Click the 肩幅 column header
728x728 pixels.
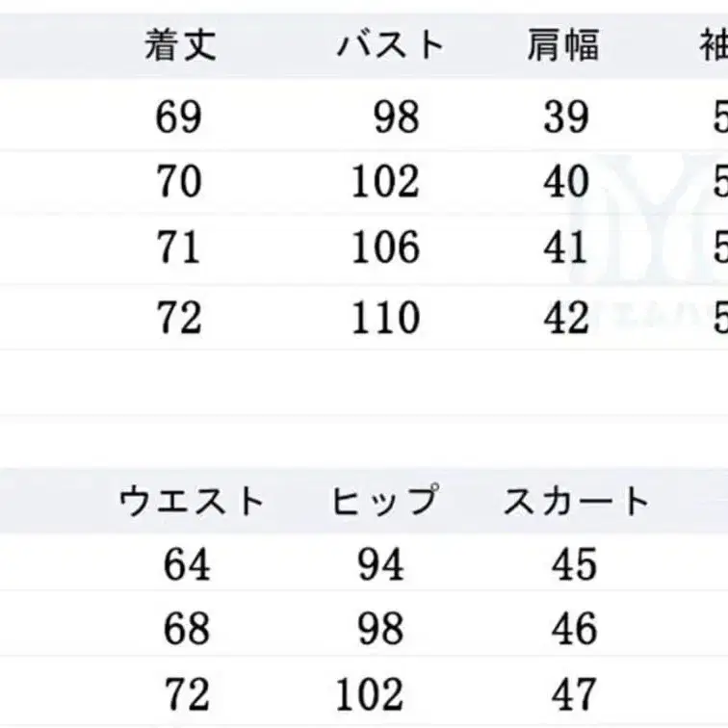click(563, 45)
